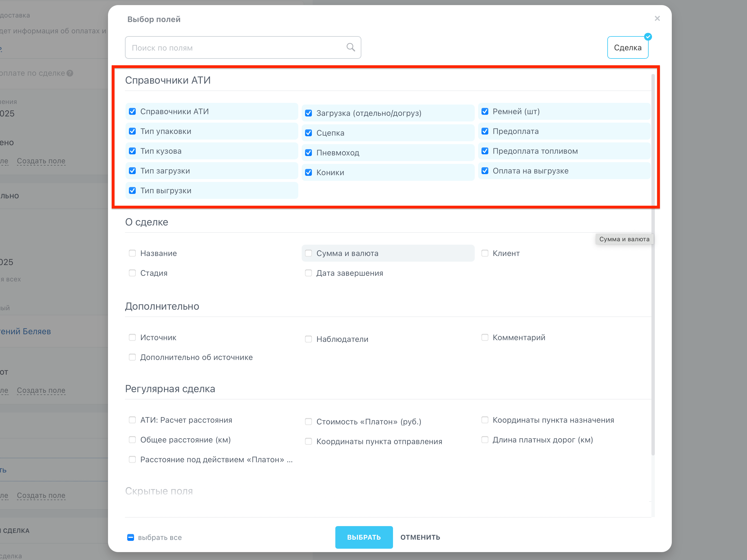The height and width of the screenshot is (560, 747).
Task: Enable the Название field checkbox
Action: (x=132, y=253)
